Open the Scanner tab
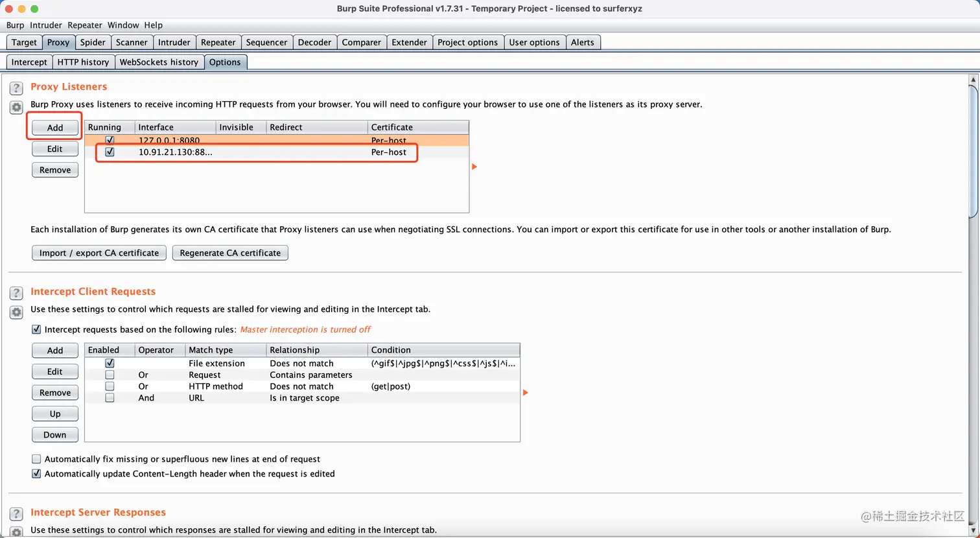Screen dimensions: 980x538 point(132,42)
